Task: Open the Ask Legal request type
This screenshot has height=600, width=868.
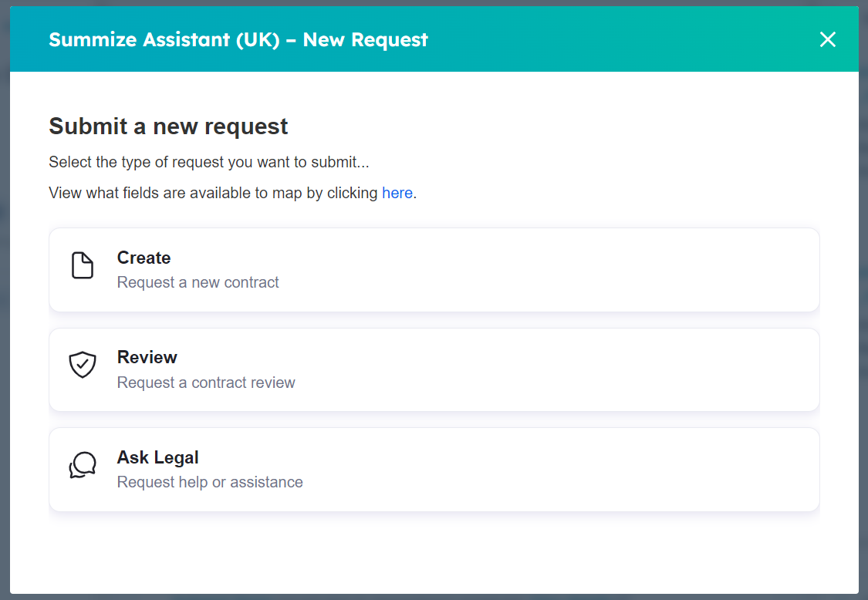Action: click(434, 469)
